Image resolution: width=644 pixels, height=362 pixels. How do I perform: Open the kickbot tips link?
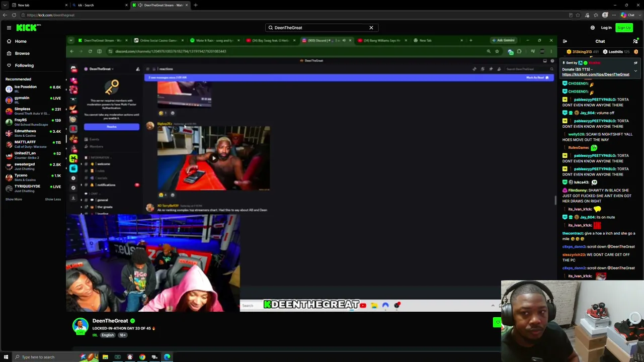coord(596,74)
